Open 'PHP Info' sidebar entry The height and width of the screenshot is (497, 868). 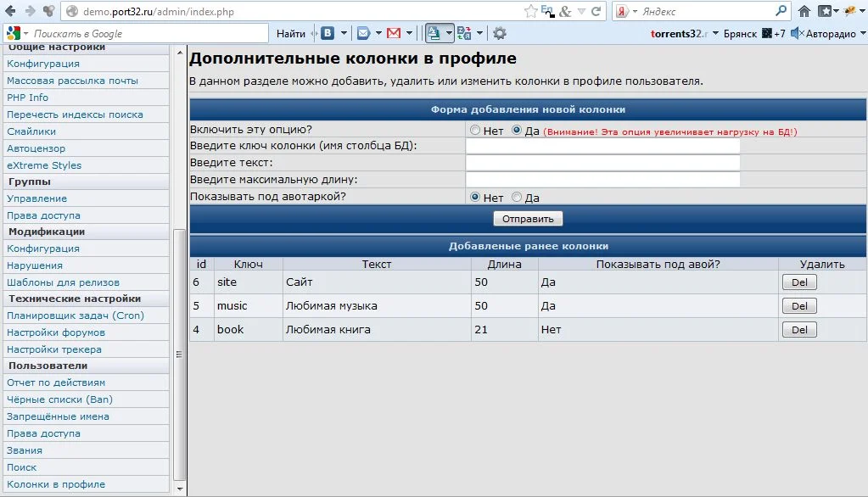[x=28, y=98]
